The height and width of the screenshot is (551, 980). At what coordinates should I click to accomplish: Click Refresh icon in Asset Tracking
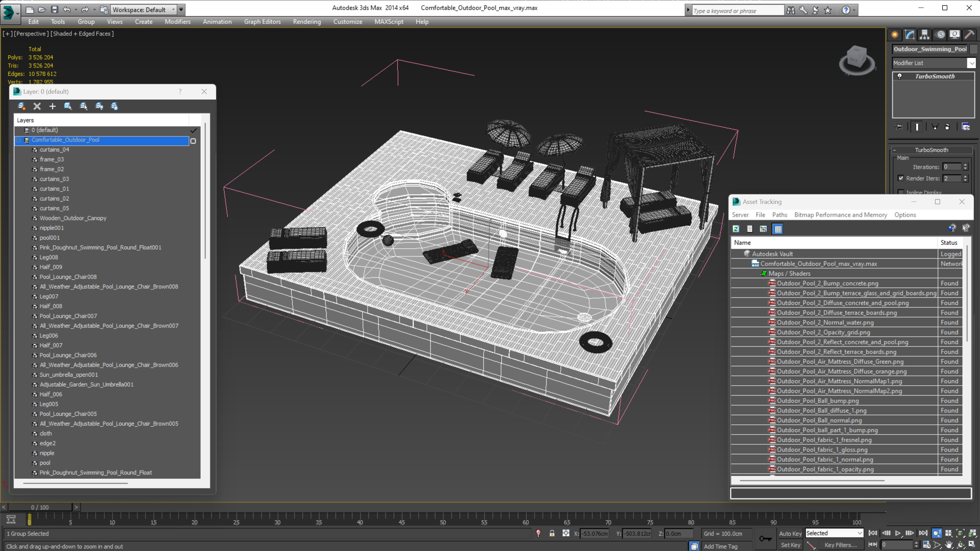(736, 229)
